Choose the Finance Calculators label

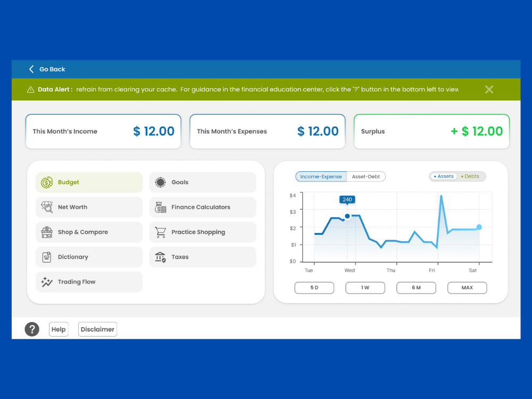pos(201,207)
